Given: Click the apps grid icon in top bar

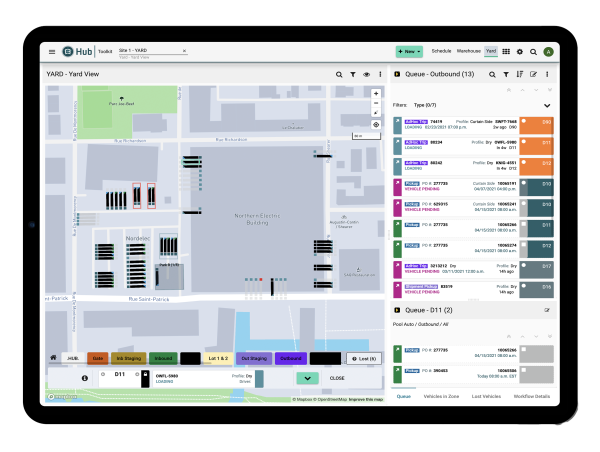Looking at the screenshot, I should [x=506, y=52].
